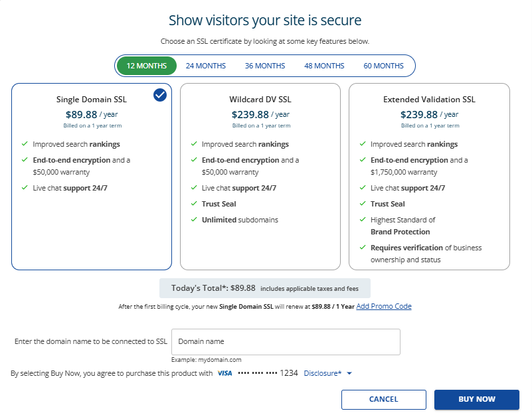Switch to the 36 MONTHS tab
The height and width of the screenshot is (417, 532).
(265, 66)
